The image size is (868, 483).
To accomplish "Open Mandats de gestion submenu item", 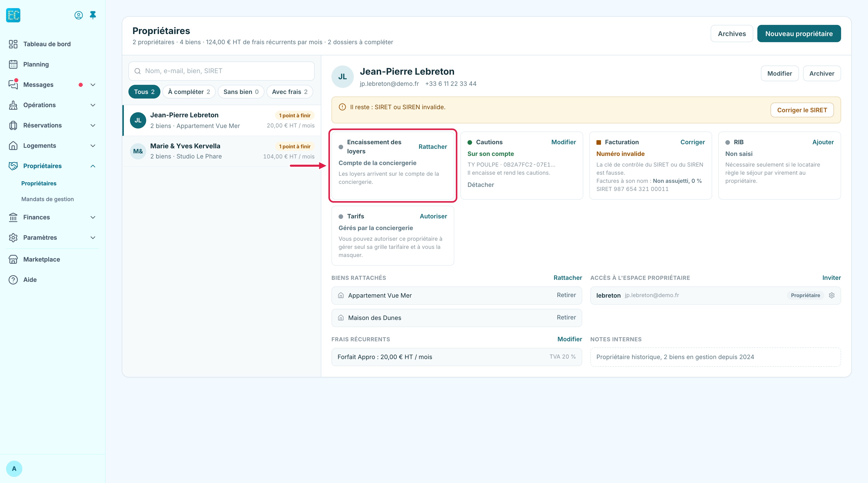I will point(47,199).
